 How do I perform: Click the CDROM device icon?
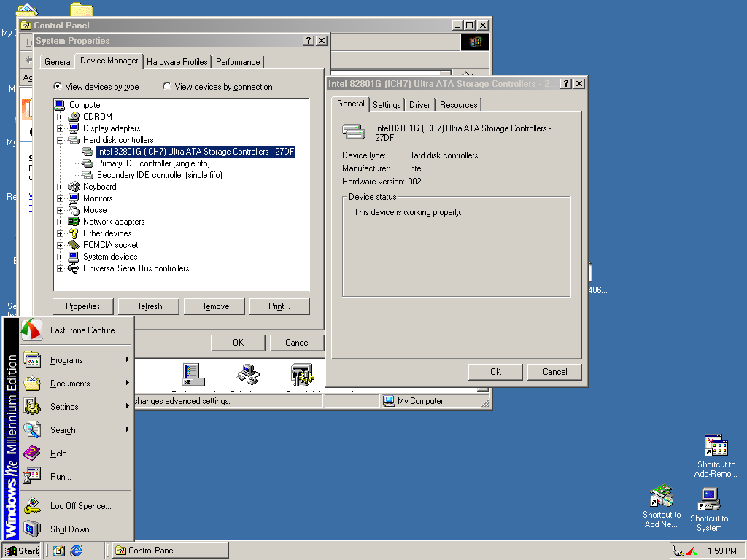point(74,117)
